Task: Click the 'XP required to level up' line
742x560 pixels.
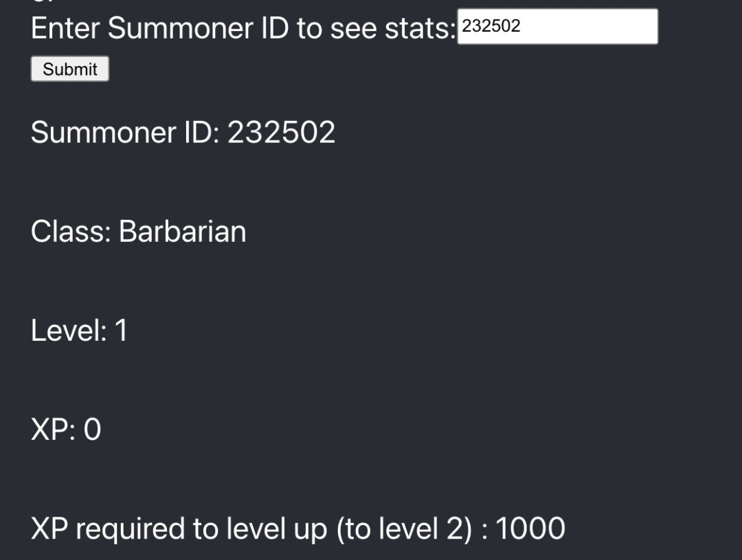Action: point(298,529)
